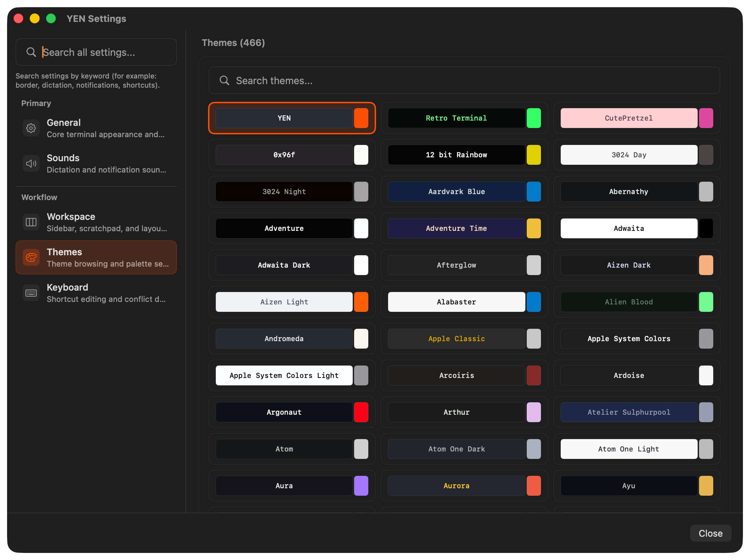Click magnifier icon in settings search
The width and height of the screenshot is (750, 560).
point(31,52)
